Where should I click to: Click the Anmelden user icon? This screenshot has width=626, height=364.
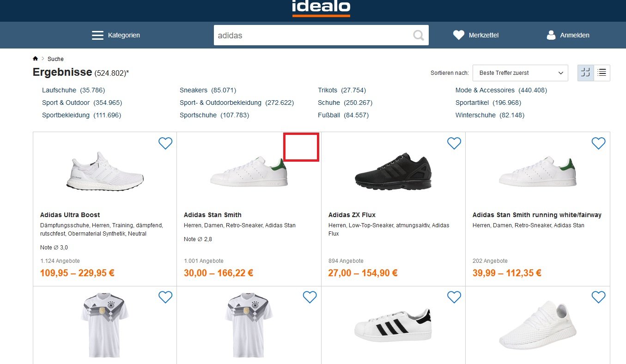pyautogui.click(x=551, y=35)
